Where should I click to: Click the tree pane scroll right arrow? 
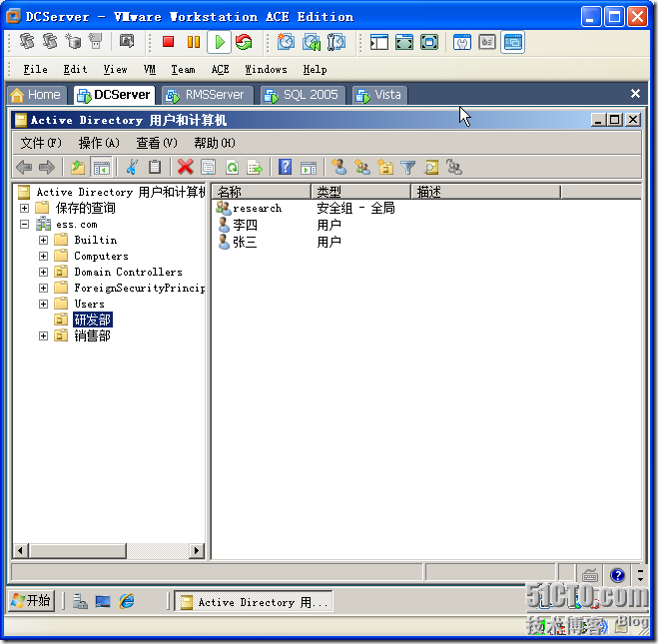[196, 550]
